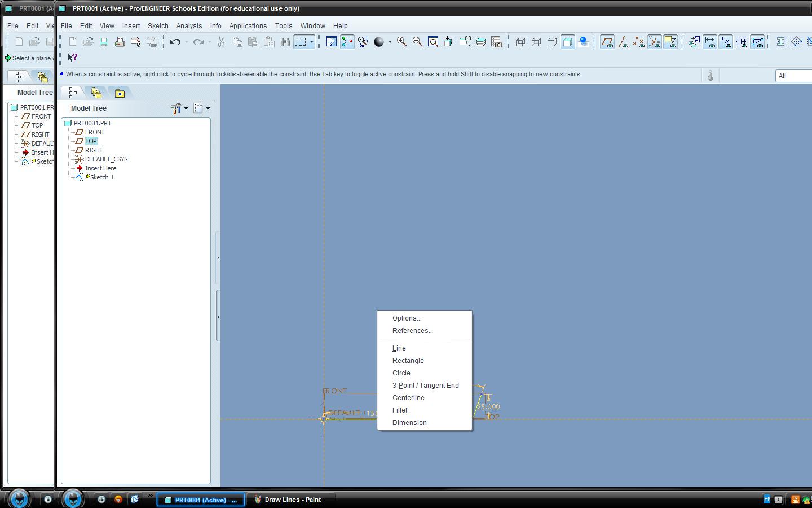Choose Rectangle from context menu

[408, 361]
